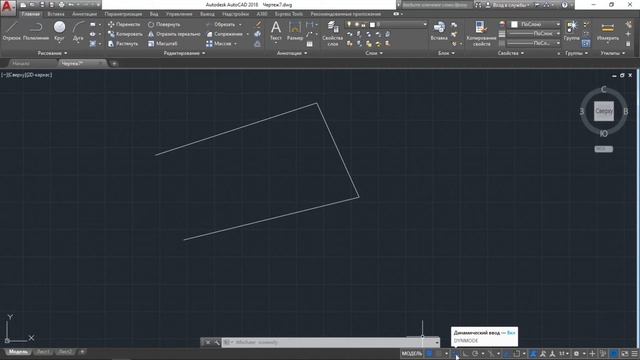Select the hatch tool in Рисование panel
The image size is (640, 360).
(x=93, y=43)
